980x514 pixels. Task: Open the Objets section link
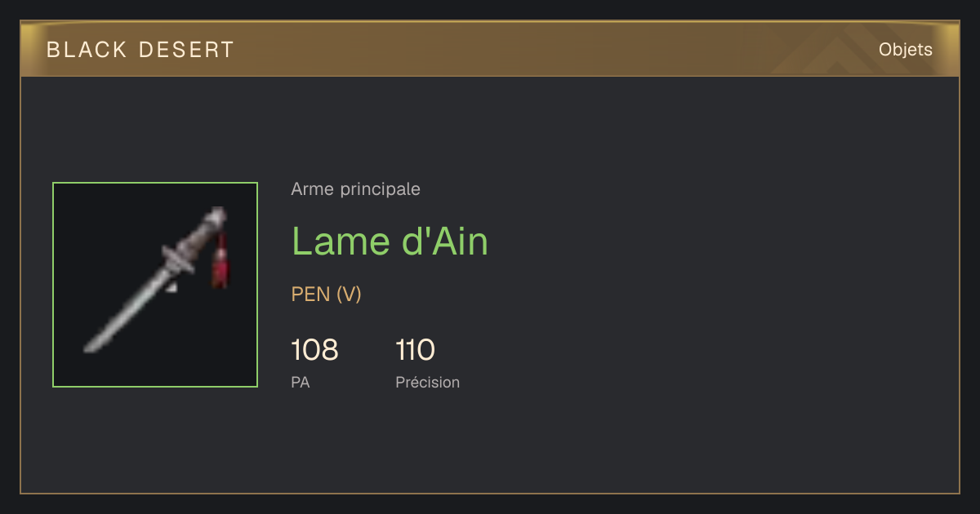[x=906, y=50]
